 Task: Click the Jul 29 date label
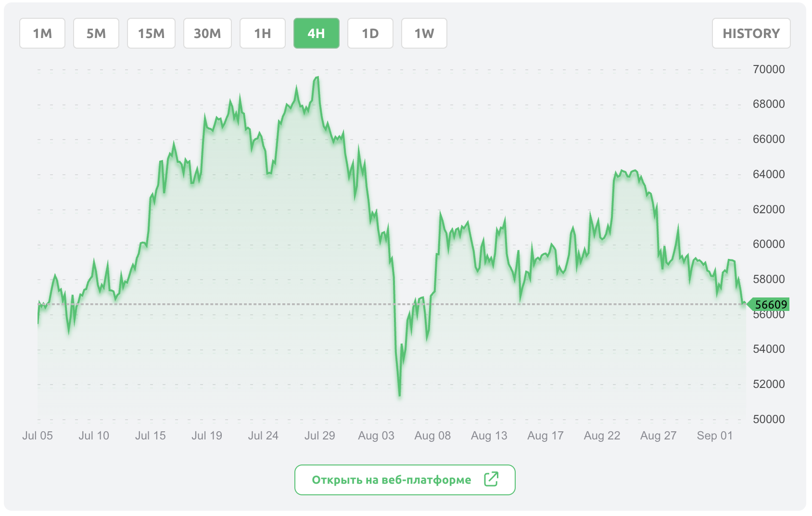click(x=319, y=436)
